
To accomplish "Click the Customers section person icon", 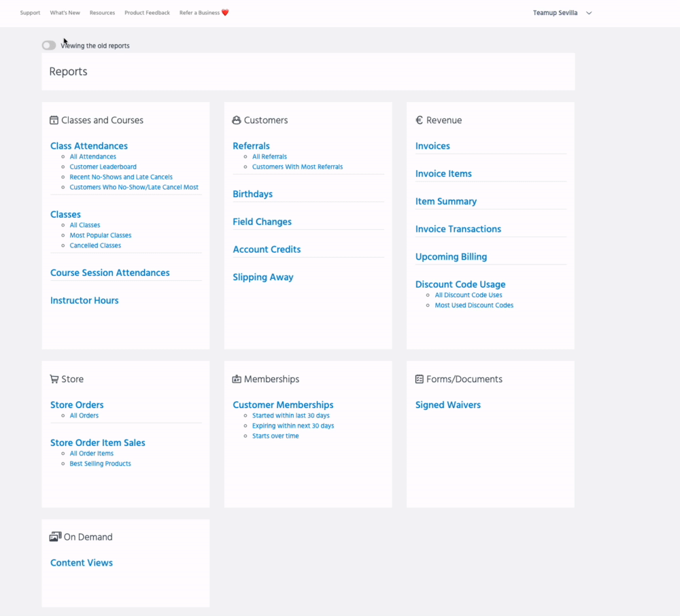I will point(237,120).
